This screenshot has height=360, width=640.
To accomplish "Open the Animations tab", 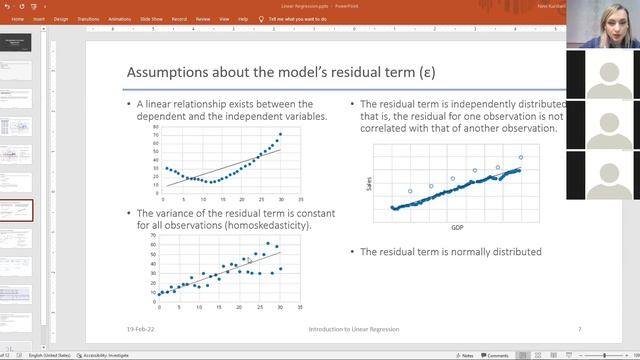I will tap(120, 19).
